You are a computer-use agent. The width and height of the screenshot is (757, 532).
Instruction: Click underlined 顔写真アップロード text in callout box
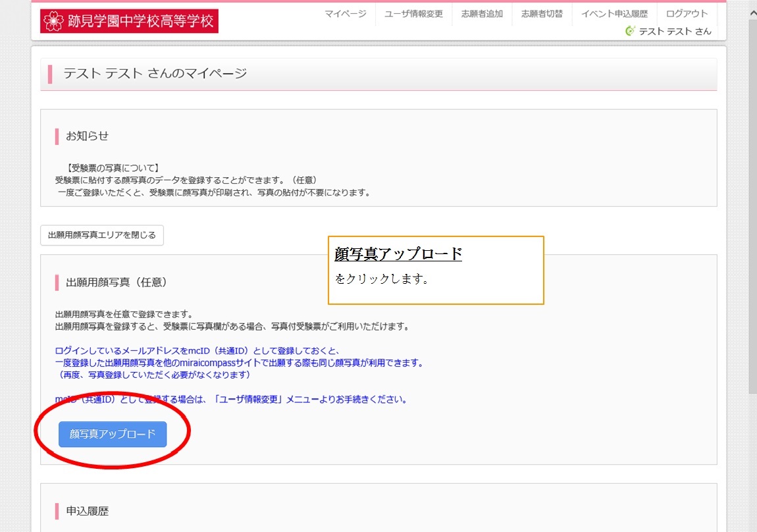(x=398, y=254)
